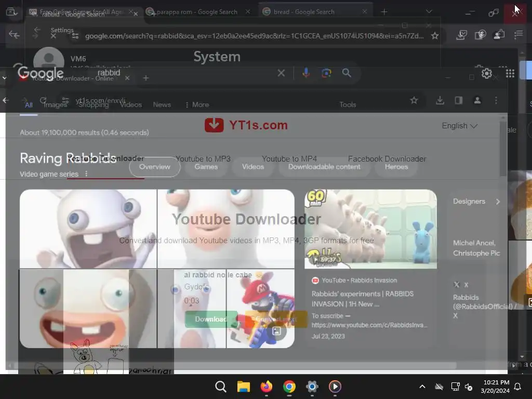Open File Explorer from taskbar

[x=244, y=387]
